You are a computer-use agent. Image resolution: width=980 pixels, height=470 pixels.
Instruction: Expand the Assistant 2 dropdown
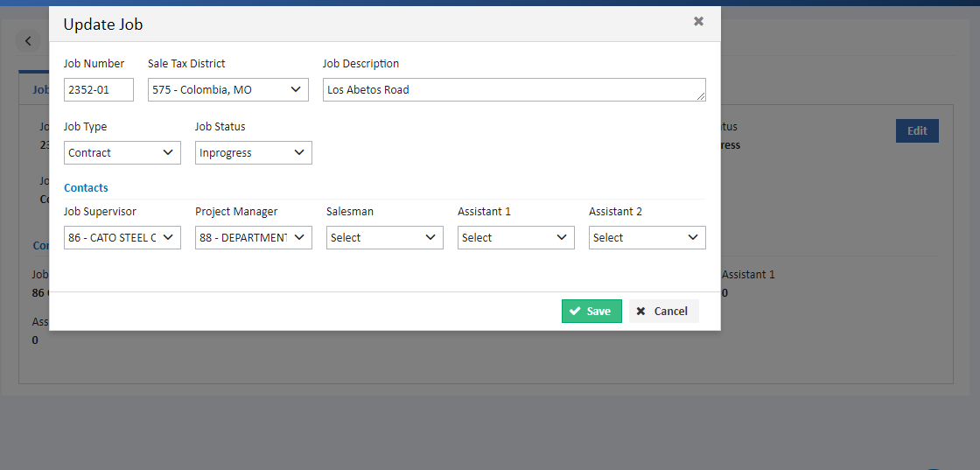647,238
